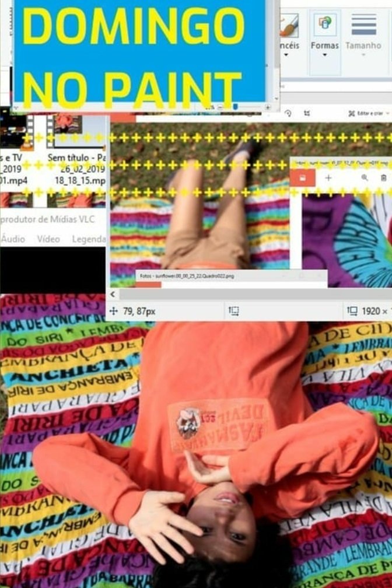The width and height of the screenshot is (392, 588).
Task: Click the Paint zoom slider handle
Action: pyautogui.click(x=235, y=107)
